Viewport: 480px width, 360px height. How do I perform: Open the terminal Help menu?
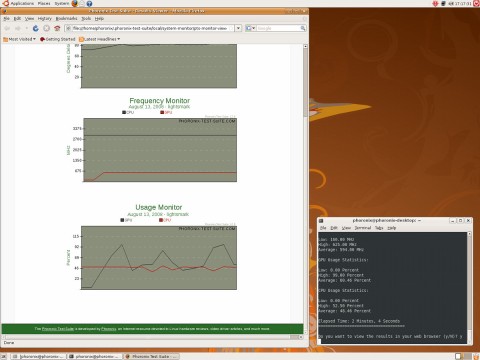(392, 228)
